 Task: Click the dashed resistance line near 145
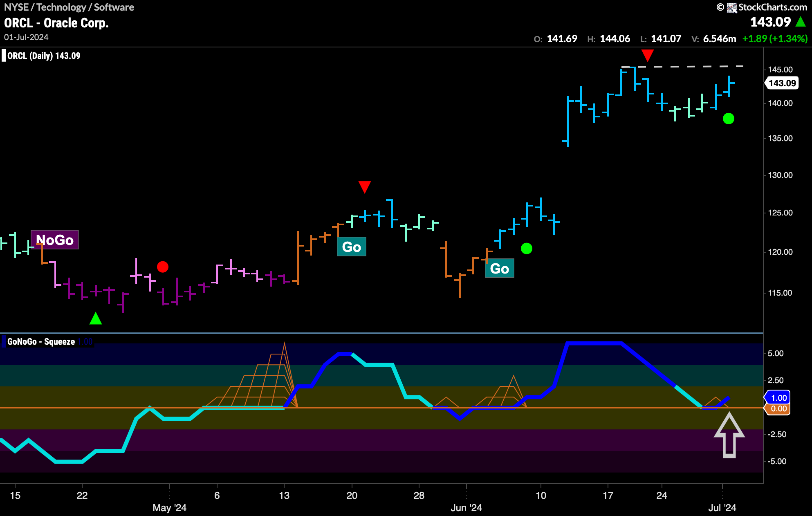click(x=682, y=66)
